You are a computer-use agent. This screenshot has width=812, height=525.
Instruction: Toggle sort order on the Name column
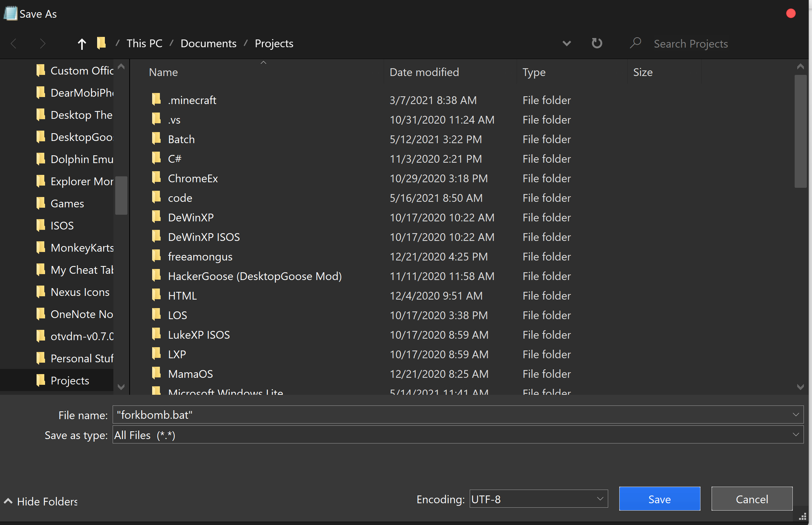(x=163, y=72)
